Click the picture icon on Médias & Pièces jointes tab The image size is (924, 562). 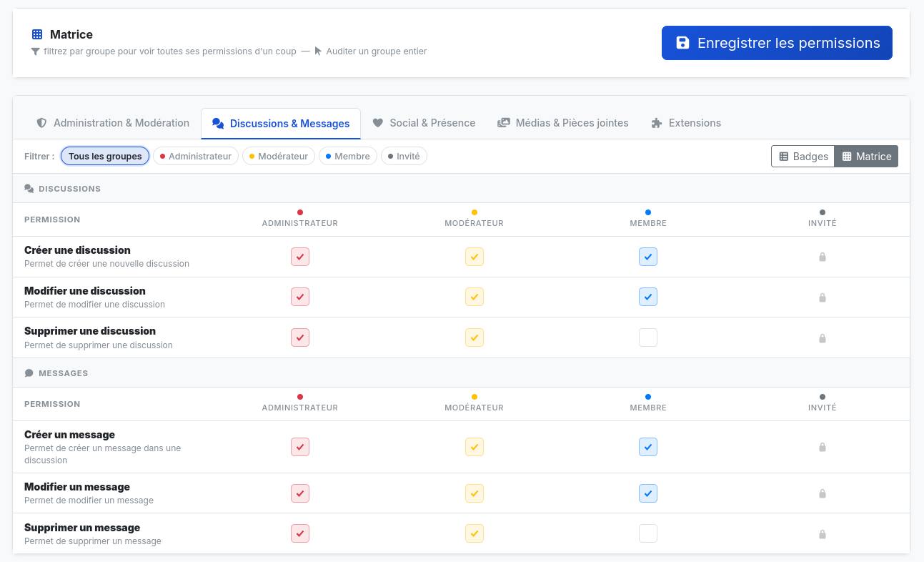coord(502,122)
